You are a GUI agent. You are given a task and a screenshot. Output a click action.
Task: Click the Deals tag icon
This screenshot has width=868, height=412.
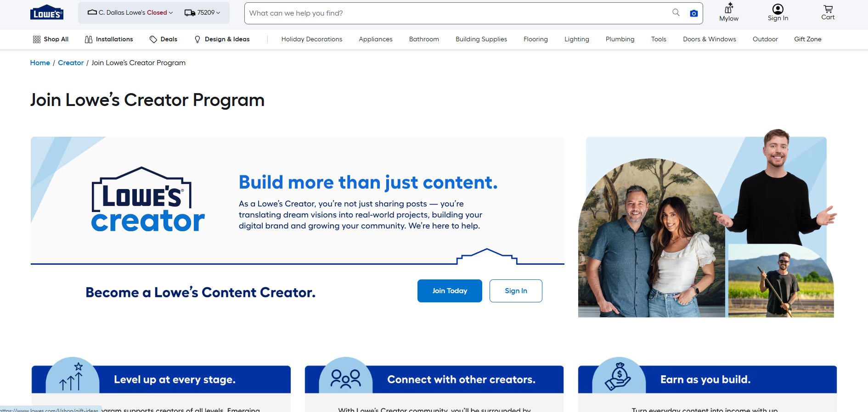click(153, 39)
